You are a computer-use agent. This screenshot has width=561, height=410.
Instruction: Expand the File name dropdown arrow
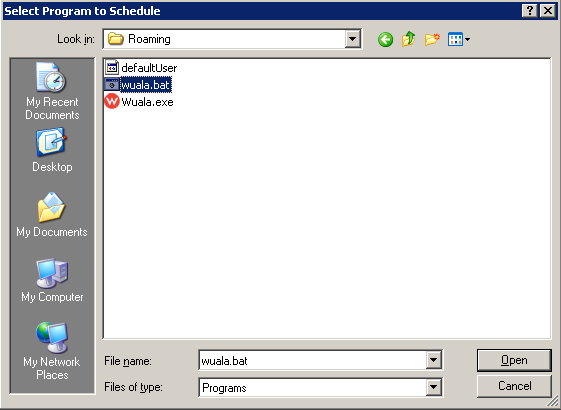click(x=433, y=360)
